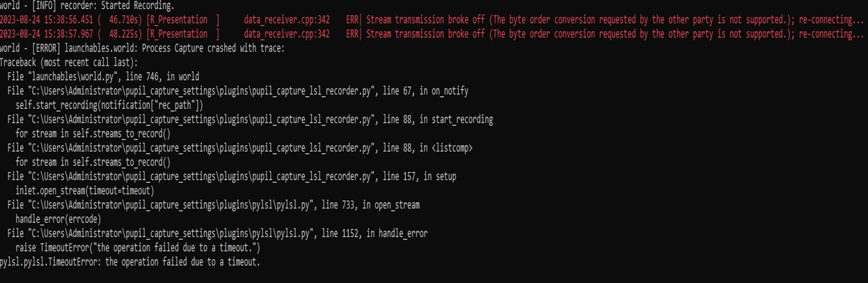Click the line 88 in start_recording entry
This screenshot has width=868, height=283.
click(250, 119)
